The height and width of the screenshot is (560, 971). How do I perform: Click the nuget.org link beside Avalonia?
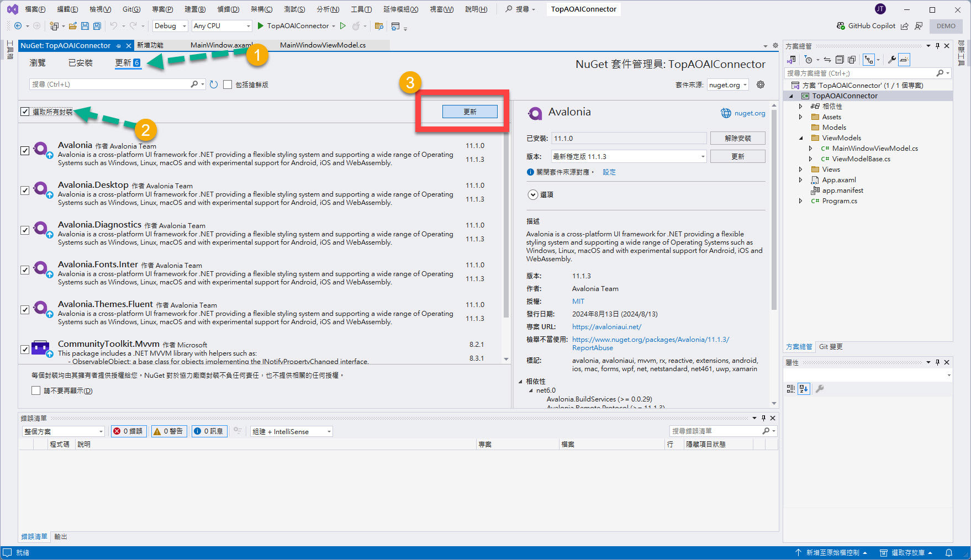click(x=750, y=113)
